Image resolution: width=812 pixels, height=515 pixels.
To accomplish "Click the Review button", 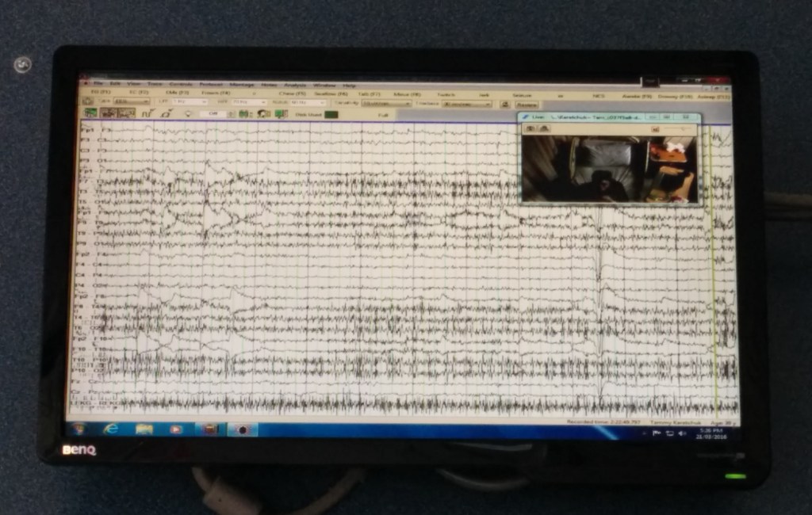I will point(527,104).
